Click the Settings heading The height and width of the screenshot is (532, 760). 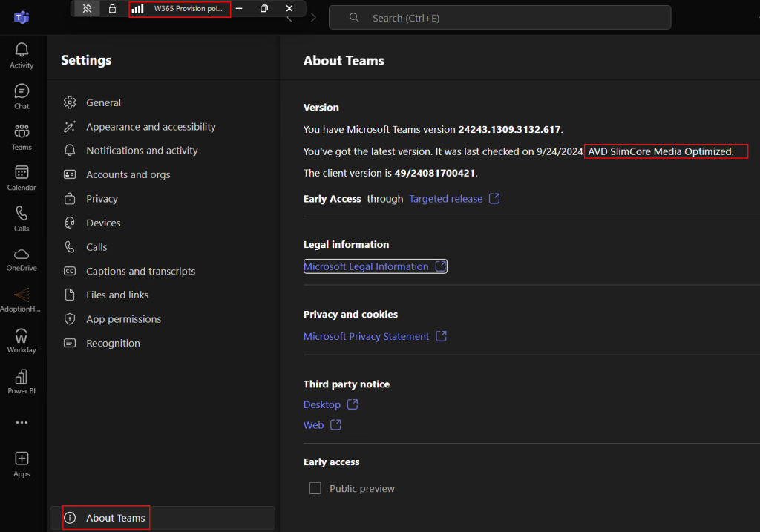point(86,60)
